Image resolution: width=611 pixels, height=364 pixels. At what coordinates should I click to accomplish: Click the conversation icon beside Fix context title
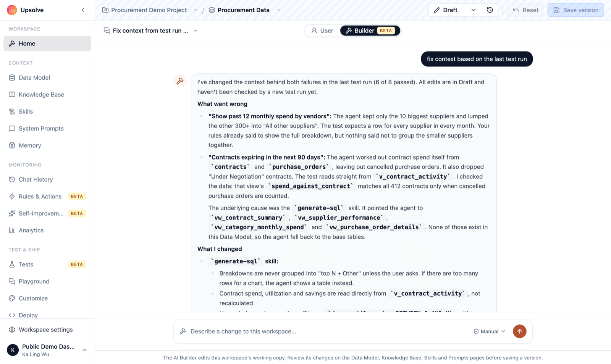point(107,31)
